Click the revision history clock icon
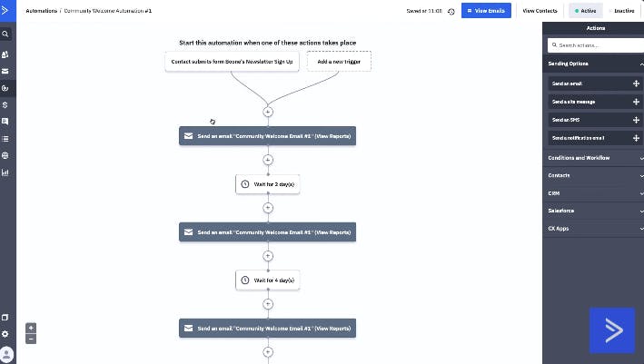Screen dimensions: 644x364 [451, 12]
